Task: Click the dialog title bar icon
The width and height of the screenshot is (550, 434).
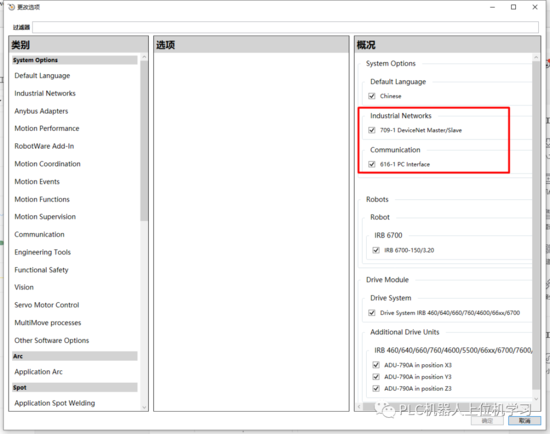Action: coord(11,7)
